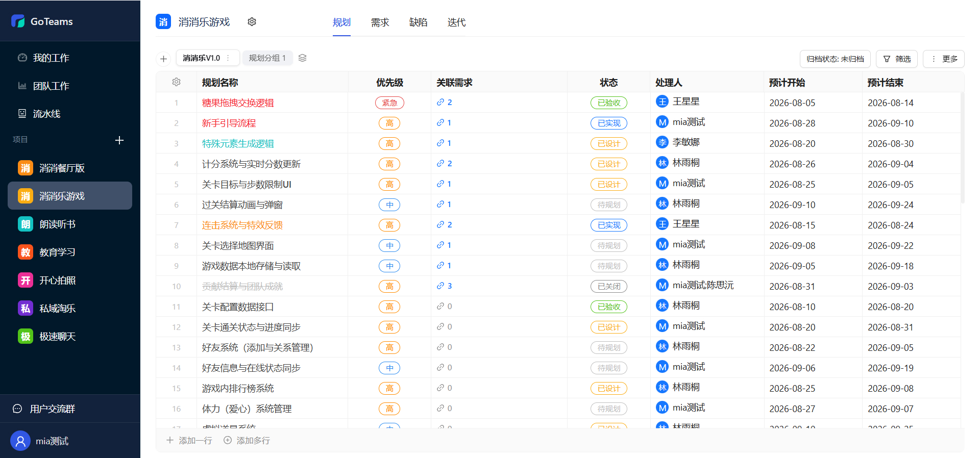Select the 开心拍照 project
This screenshot has height=458, width=980.
(70, 280)
